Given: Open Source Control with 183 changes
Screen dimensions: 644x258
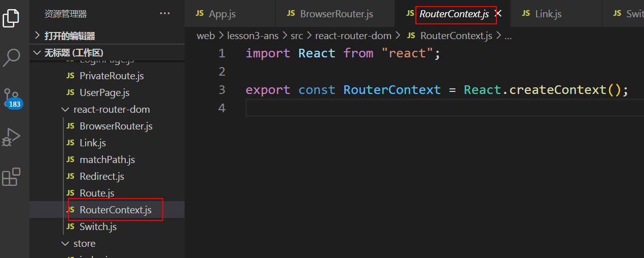Looking at the screenshot, I should pos(11,98).
